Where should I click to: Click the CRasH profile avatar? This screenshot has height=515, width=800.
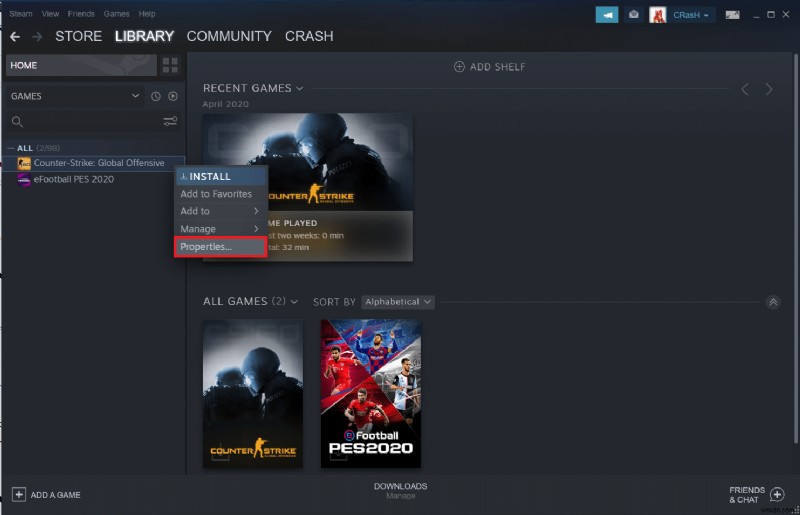[x=658, y=15]
